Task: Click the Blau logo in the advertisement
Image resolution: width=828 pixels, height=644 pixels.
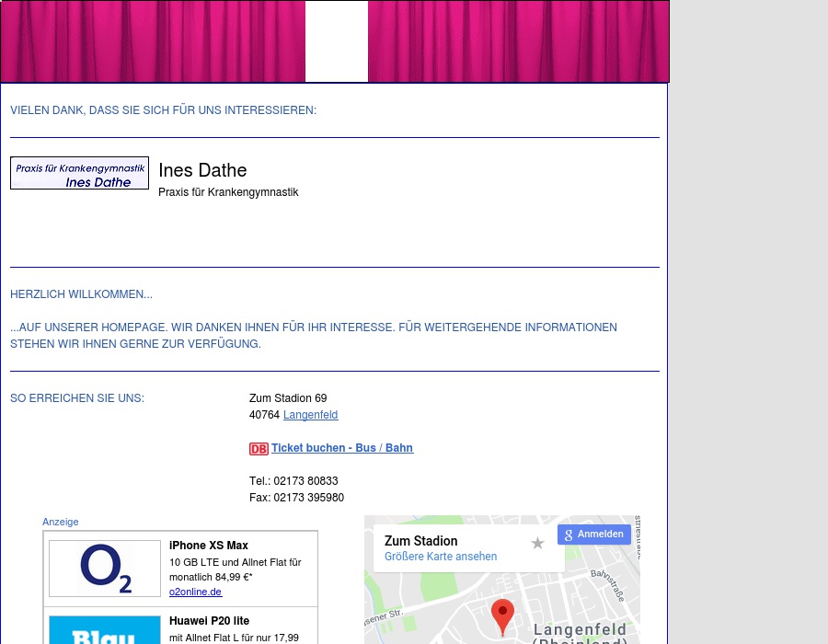Action: coord(104,635)
